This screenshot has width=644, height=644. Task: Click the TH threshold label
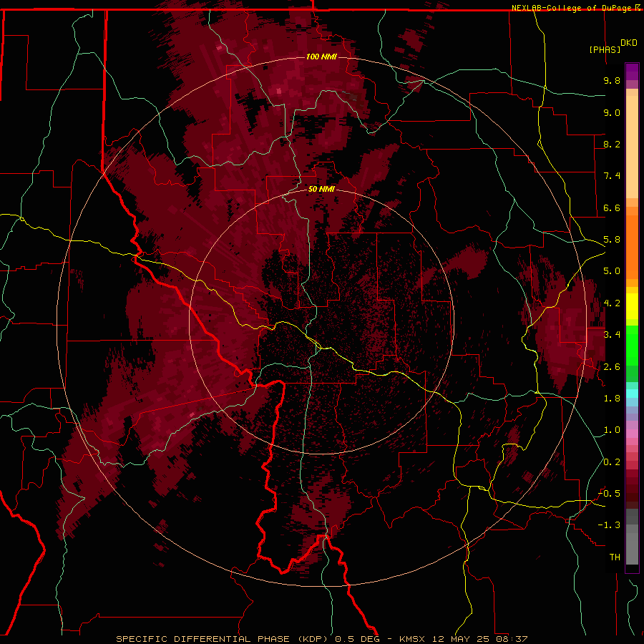click(615, 557)
